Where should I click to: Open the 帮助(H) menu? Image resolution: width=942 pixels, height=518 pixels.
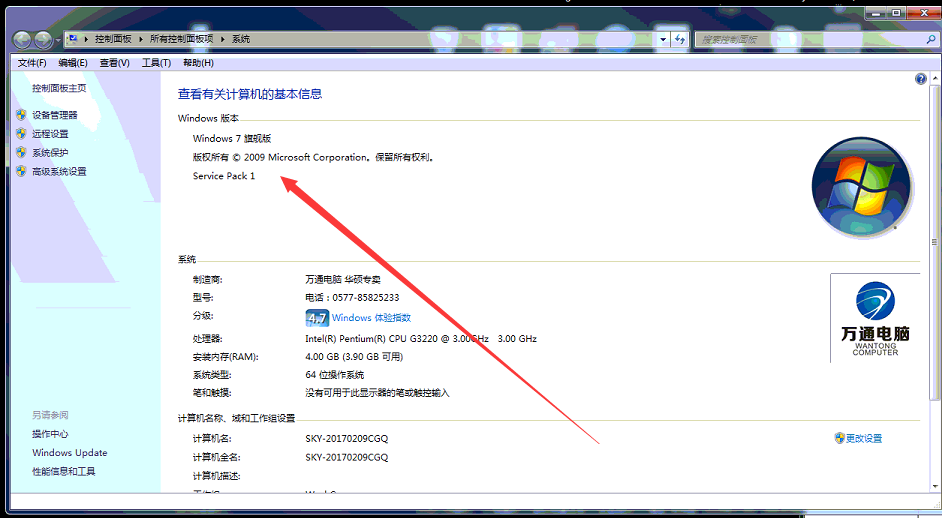pos(198,63)
